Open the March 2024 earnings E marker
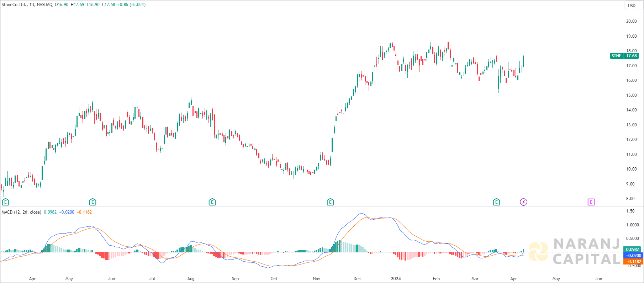644x283 pixels. (496, 202)
